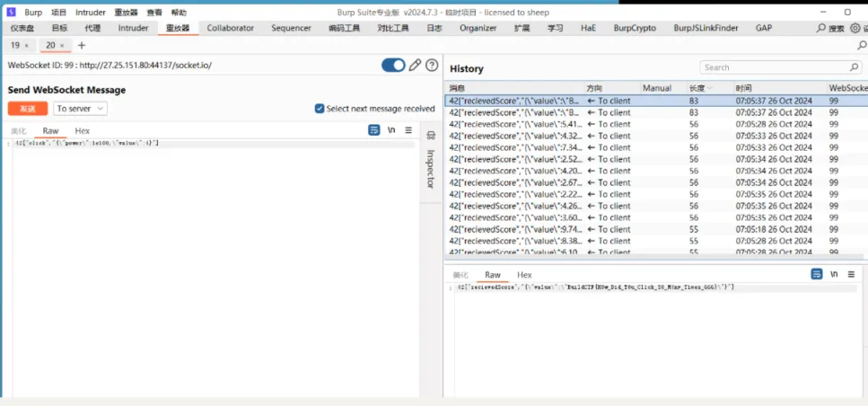The height and width of the screenshot is (406, 868).
Task: Click the magnifier inside History search box
Action: click(x=855, y=67)
